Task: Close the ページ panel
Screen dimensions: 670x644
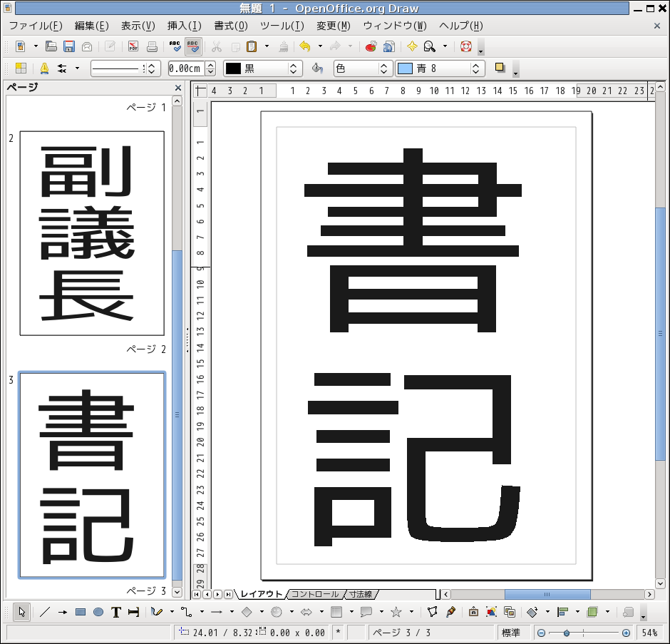Action: point(178,88)
